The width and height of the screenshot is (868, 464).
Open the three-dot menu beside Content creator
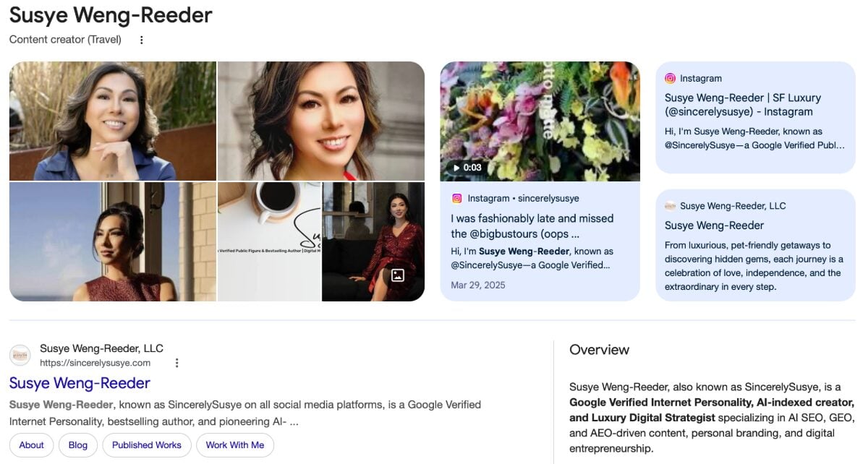142,40
